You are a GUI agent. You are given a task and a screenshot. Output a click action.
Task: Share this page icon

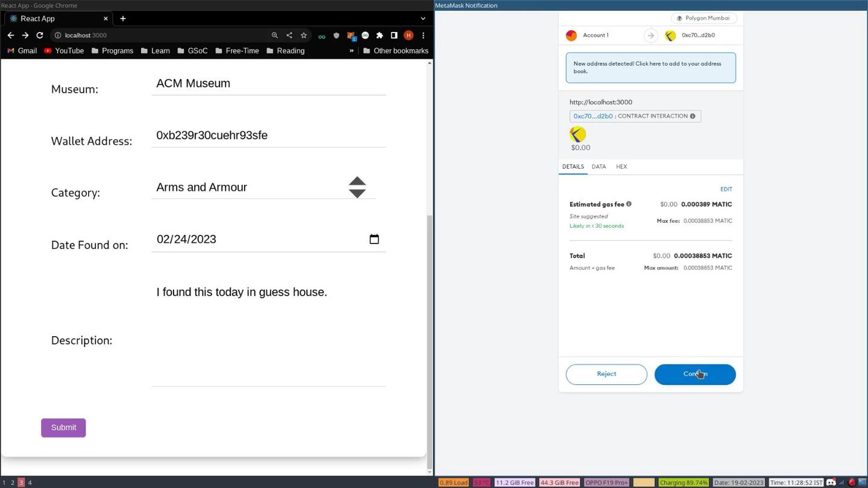pyautogui.click(x=289, y=36)
